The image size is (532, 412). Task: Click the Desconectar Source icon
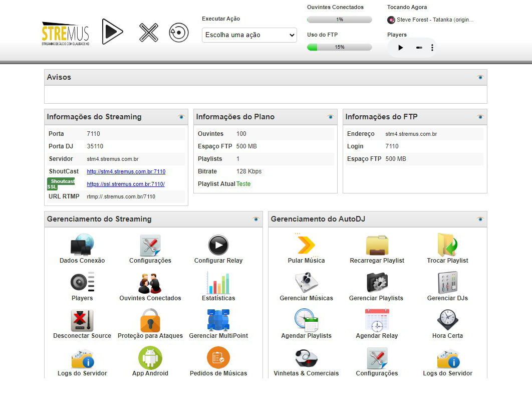(82, 321)
